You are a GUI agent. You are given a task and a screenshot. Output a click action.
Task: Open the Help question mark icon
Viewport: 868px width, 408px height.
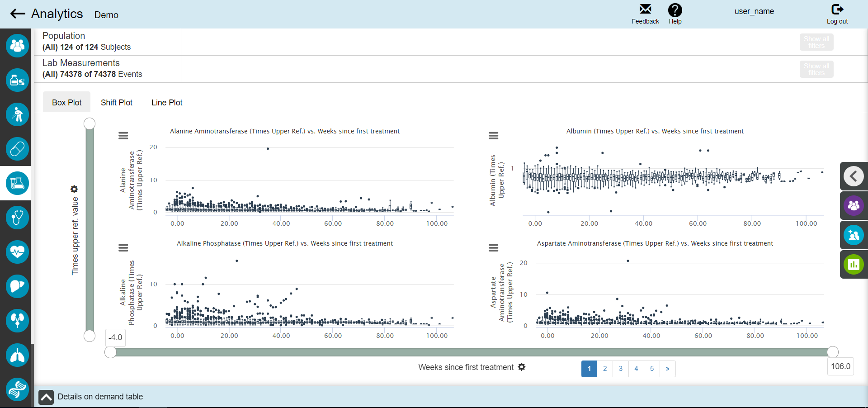[x=675, y=10]
